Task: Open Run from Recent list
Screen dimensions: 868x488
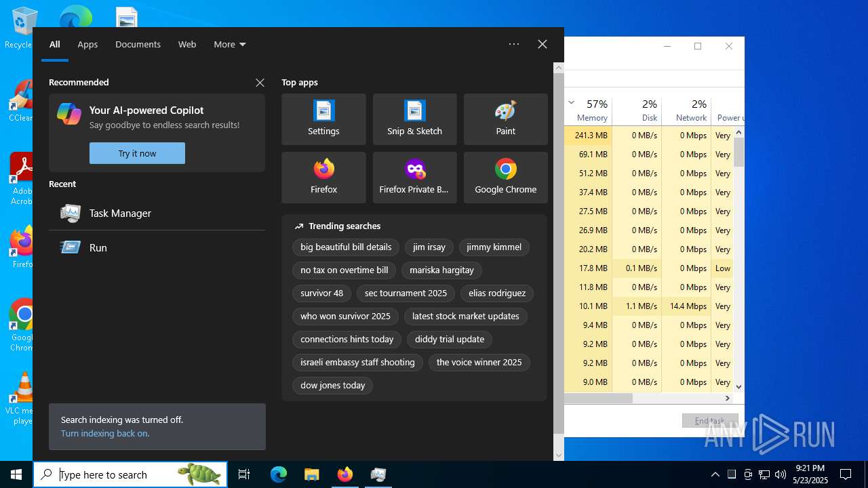Action: (157, 247)
